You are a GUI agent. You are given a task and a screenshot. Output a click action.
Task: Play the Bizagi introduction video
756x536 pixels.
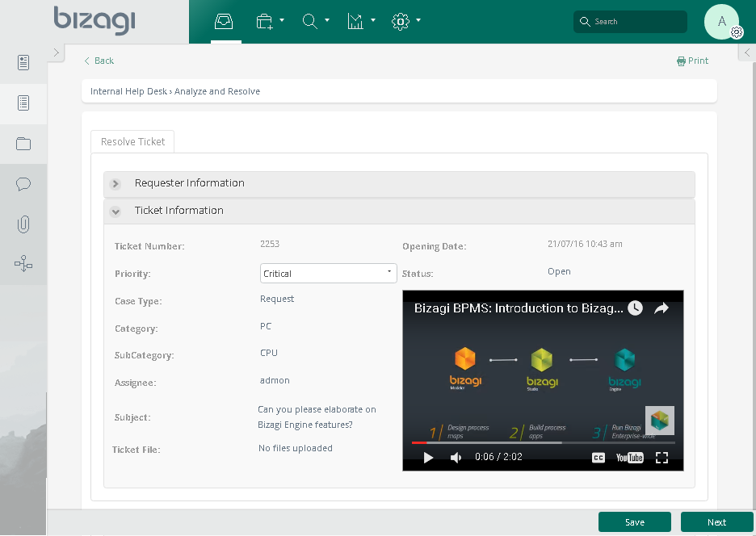tap(428, 458)
